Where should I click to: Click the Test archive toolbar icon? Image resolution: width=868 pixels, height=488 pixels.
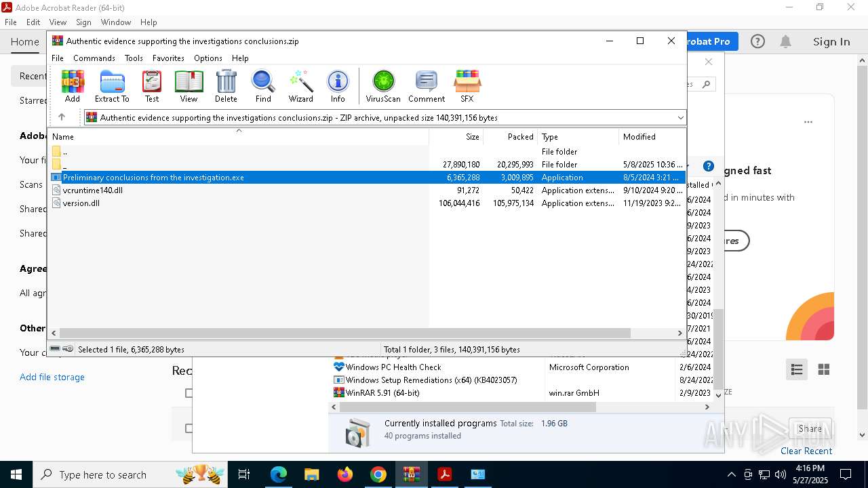click(152, 86)
